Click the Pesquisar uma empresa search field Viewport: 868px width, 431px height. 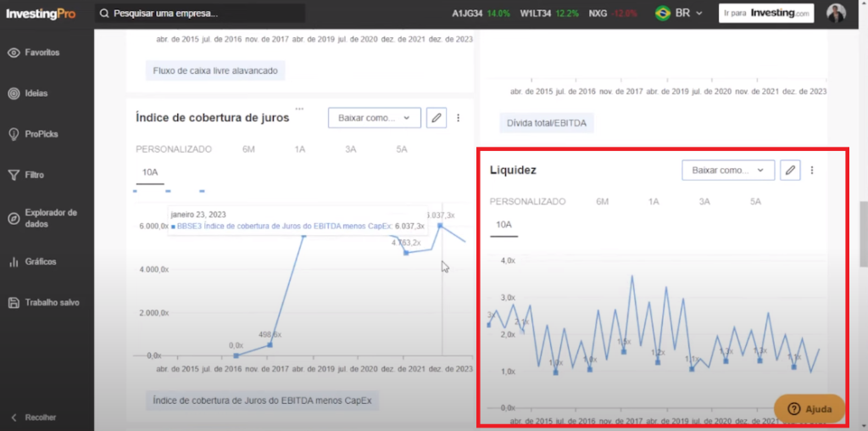[199, 14]
